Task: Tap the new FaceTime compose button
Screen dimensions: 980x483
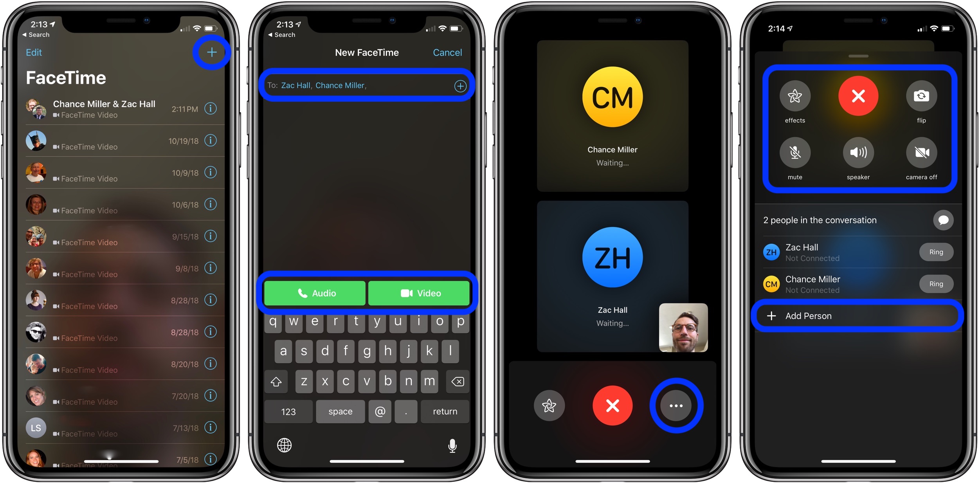Action: tap(211, 51)
